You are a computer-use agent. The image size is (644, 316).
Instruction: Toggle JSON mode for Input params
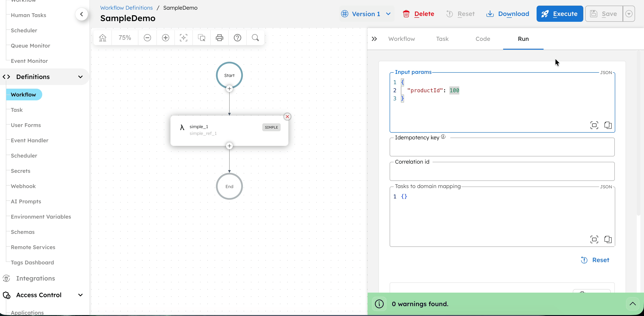(x=606, y=72)
